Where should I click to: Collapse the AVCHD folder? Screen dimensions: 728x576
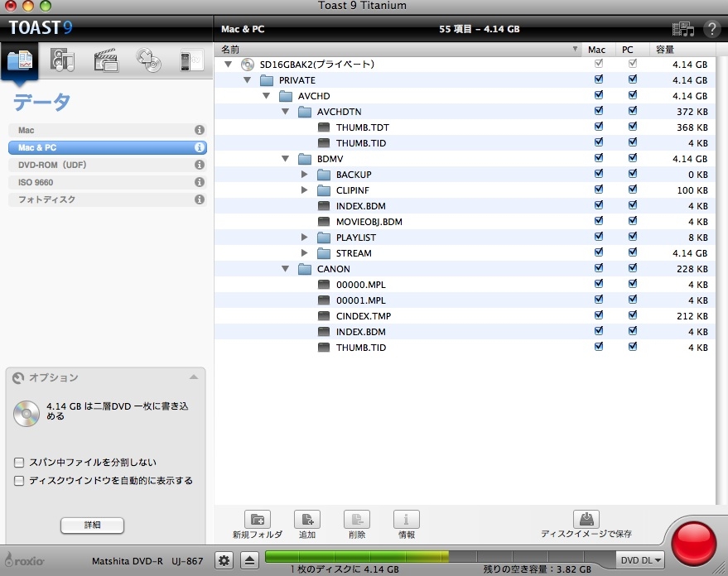pyautogui.click(x=267, y=96)
